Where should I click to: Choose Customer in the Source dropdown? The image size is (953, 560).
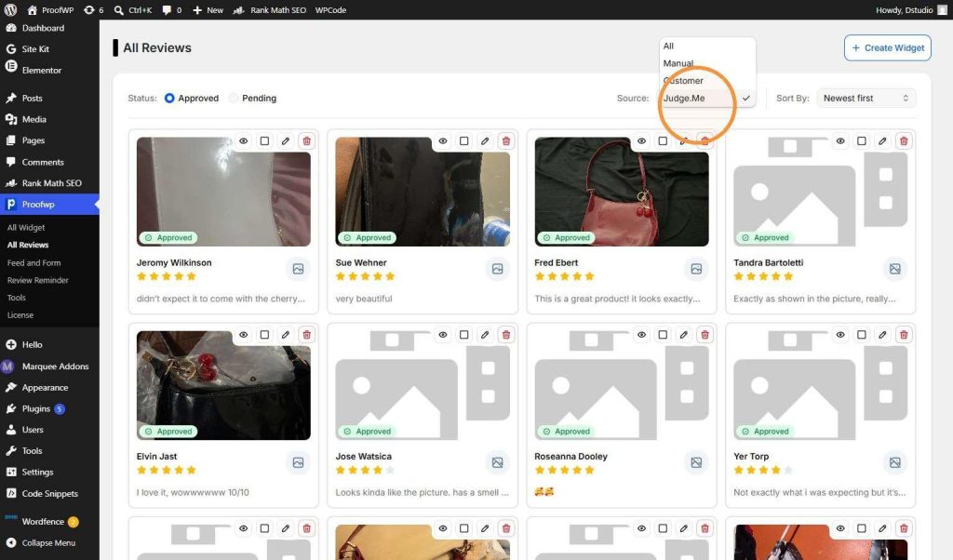click(707, 80)
